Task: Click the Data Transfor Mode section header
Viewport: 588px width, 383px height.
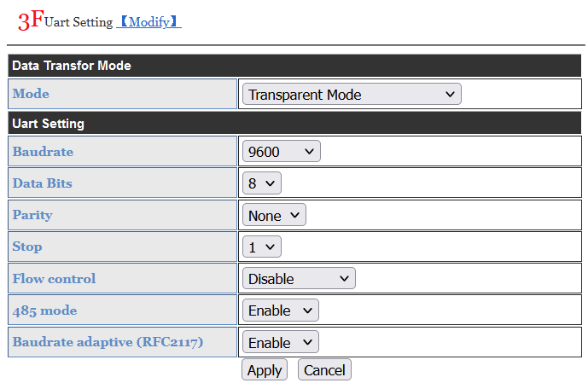Action: [71, 66]
